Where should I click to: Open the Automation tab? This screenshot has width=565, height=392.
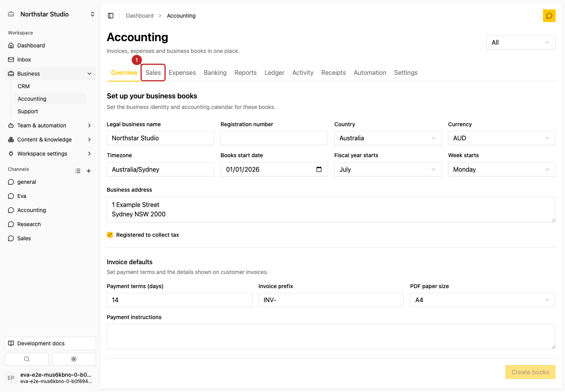pos(370,73)
